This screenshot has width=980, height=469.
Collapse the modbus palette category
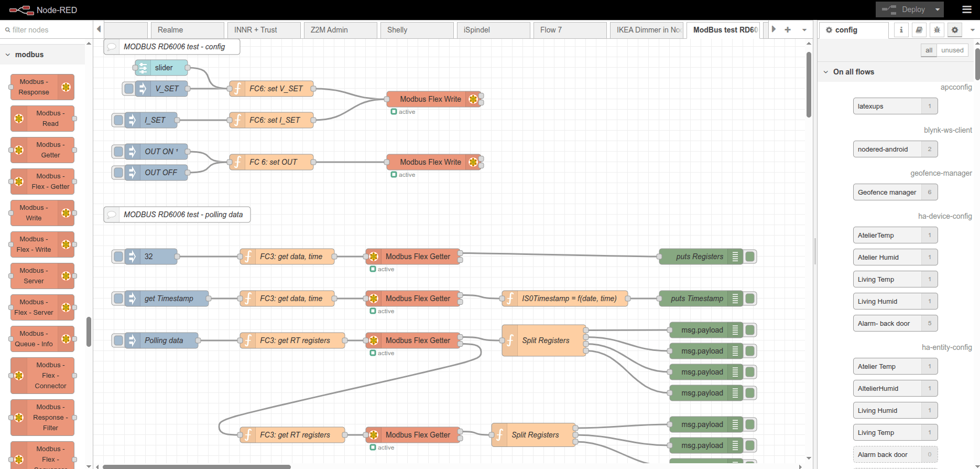point(8,55)
